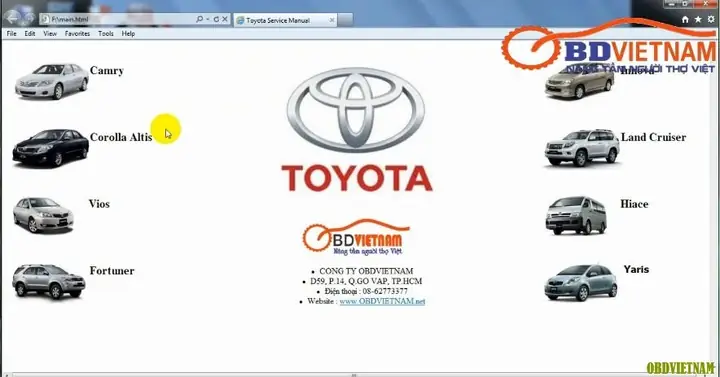Screen dimensions: 720x377
Task: Click the search magnifier icon in address bar
Action: (x=199, y=19)
